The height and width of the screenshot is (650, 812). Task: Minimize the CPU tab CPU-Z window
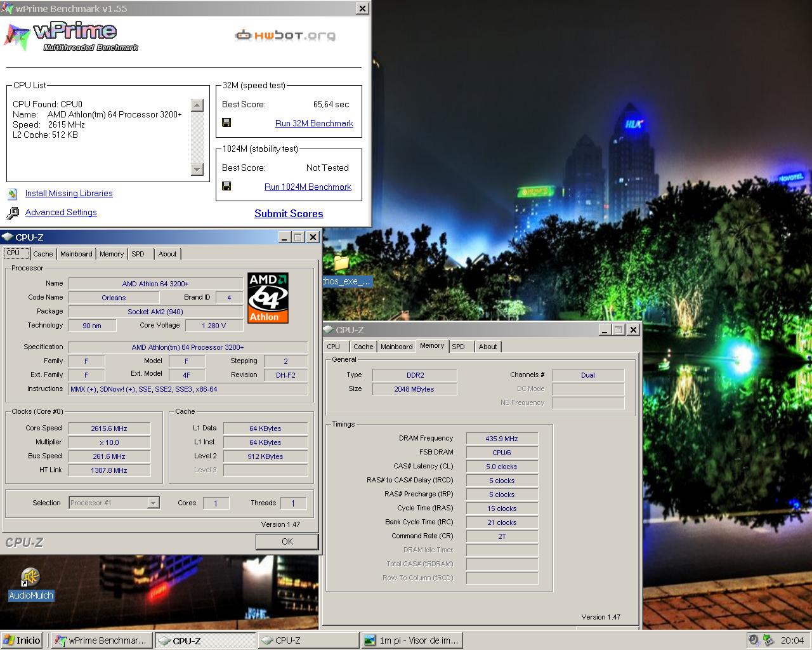coord(285,237)
